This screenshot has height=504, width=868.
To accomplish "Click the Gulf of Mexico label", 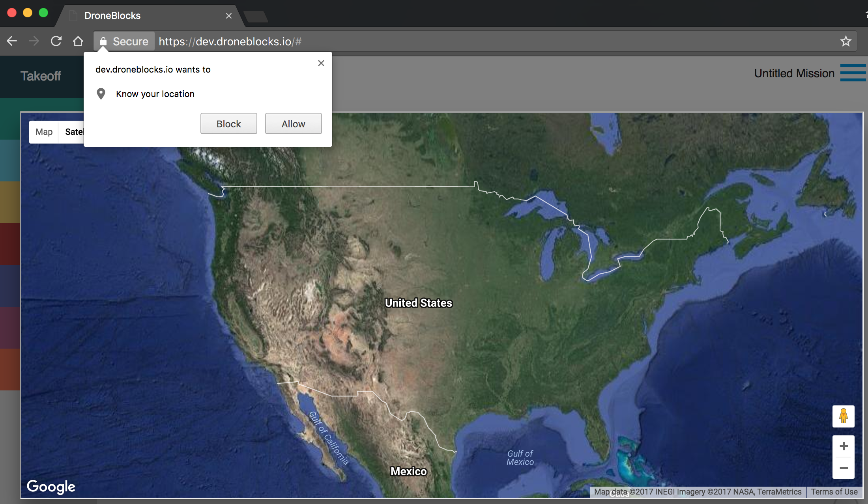I will pyautogui.click(x=520, y=457).
